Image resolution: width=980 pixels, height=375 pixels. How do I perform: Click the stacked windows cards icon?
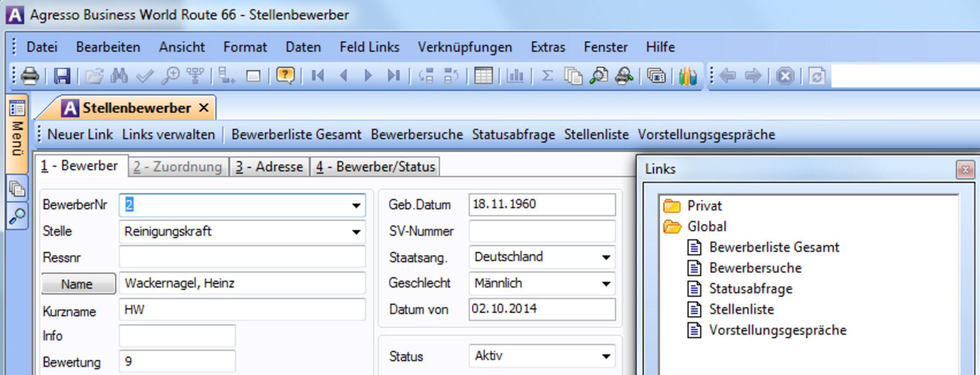pos(656,76)
